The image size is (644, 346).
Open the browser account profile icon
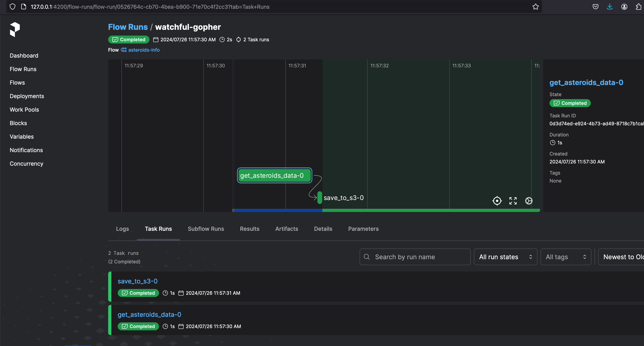pos(624,7)
